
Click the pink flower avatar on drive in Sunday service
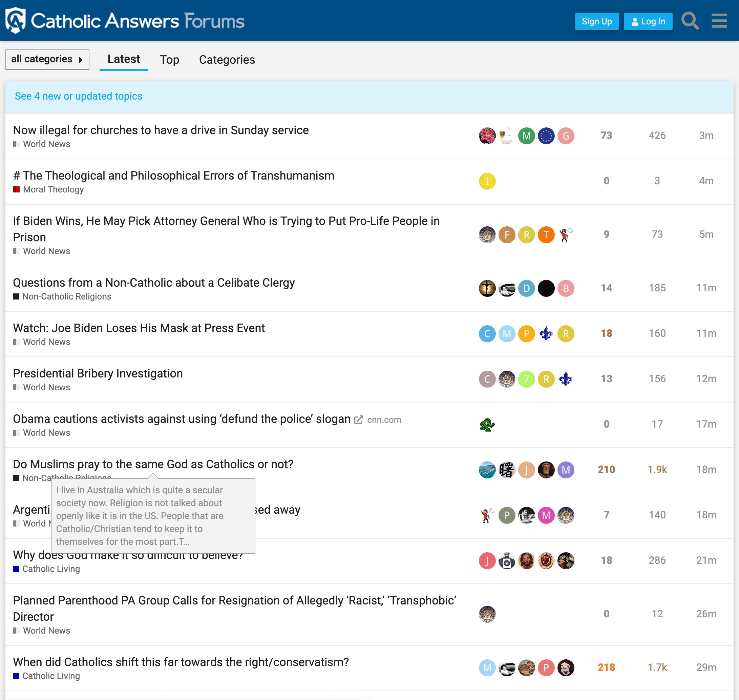487,136
